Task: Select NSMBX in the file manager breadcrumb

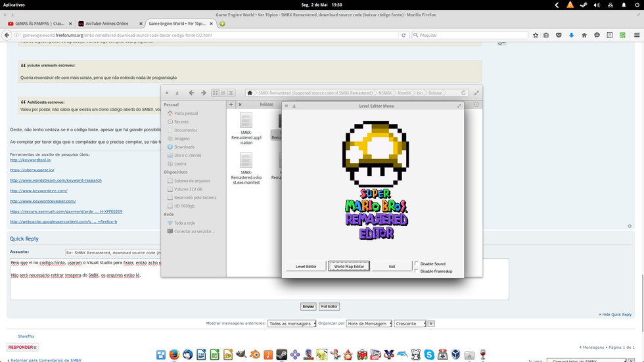Action: [x=385, y=93]
